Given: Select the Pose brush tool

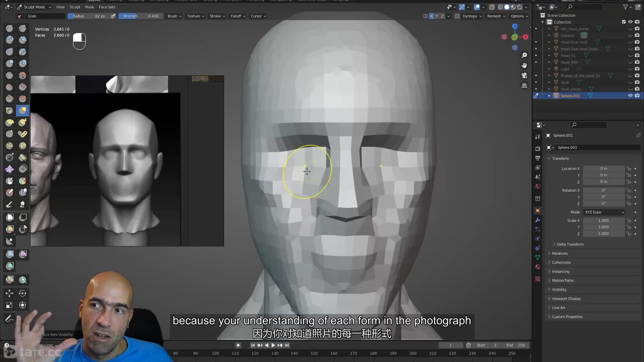Looking at the screenshot, I should click(22, 134).
